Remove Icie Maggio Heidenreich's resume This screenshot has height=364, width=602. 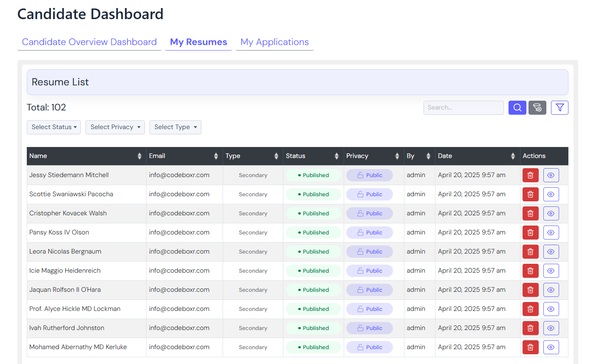[530, 271]
